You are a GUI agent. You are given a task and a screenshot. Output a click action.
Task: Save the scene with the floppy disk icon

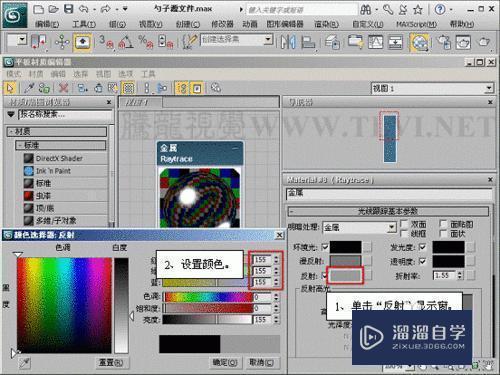pos(68,9)
